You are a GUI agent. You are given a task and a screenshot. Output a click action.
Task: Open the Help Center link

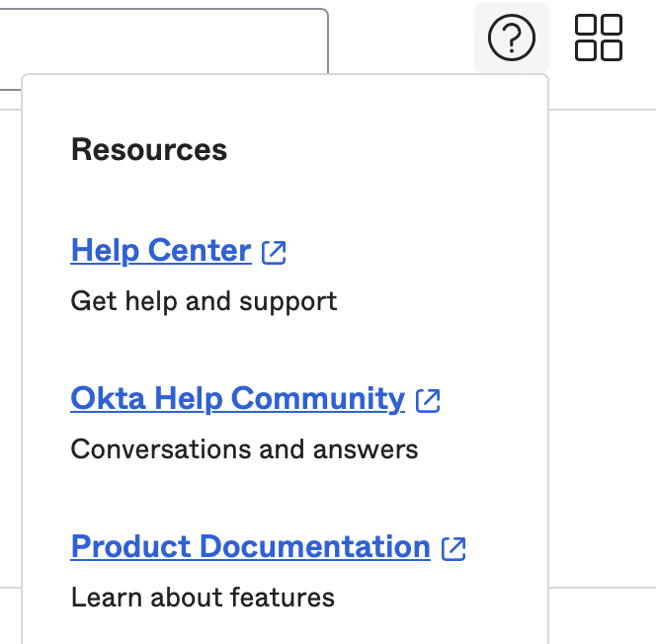coord(161,251)
